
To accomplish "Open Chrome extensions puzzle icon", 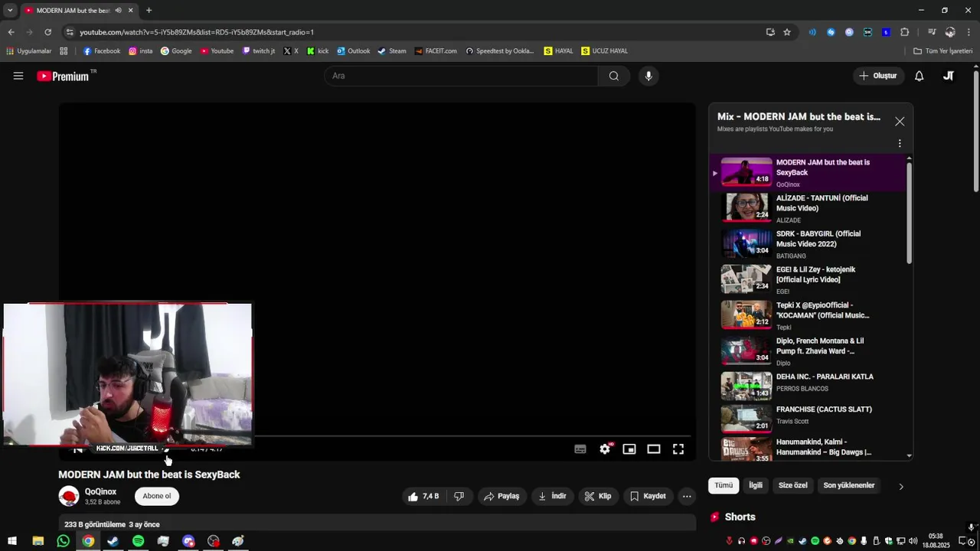I will (x=904, y=32).
